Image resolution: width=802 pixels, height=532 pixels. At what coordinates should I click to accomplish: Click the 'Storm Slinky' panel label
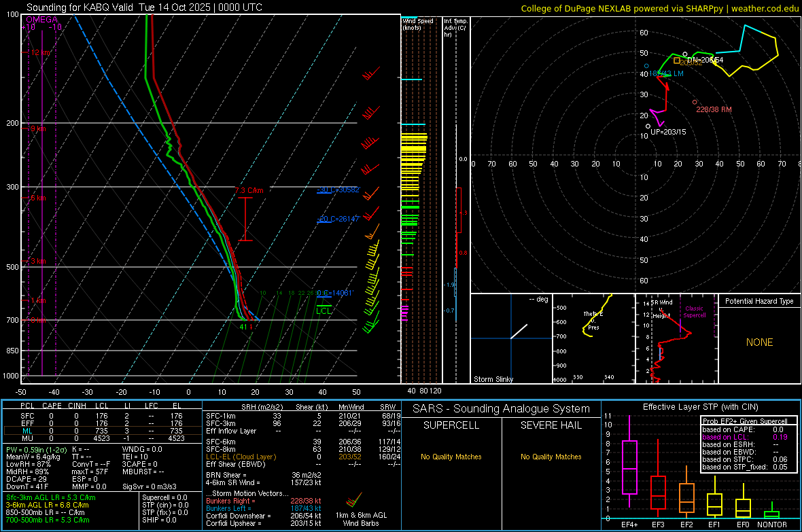(493, 379)
